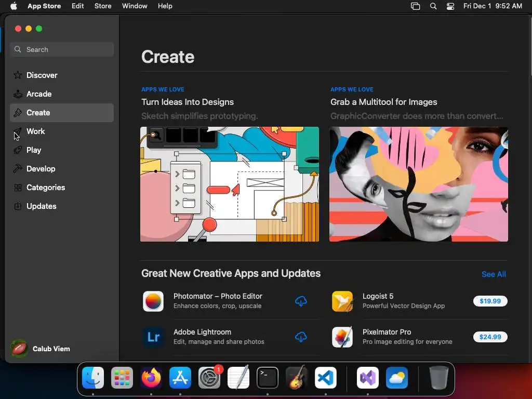Buy Logoist 5 for $19.99
Image resolution: width=532 pixels, height=399 pixels.
[490, 301]
